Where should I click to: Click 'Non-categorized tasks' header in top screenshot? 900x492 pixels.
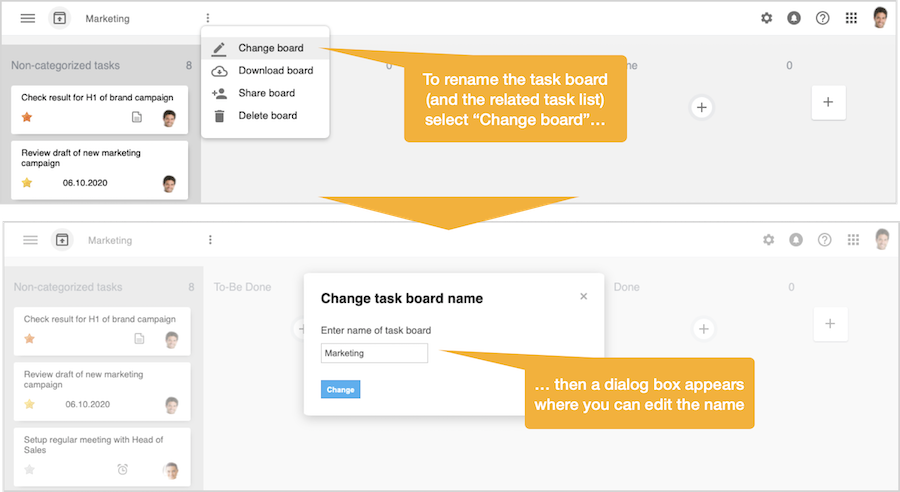65,65
